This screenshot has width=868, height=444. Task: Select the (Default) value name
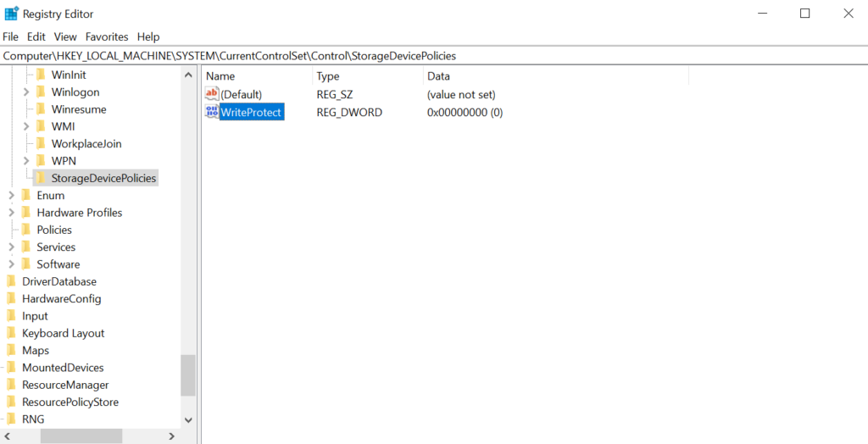coord(242,95)
